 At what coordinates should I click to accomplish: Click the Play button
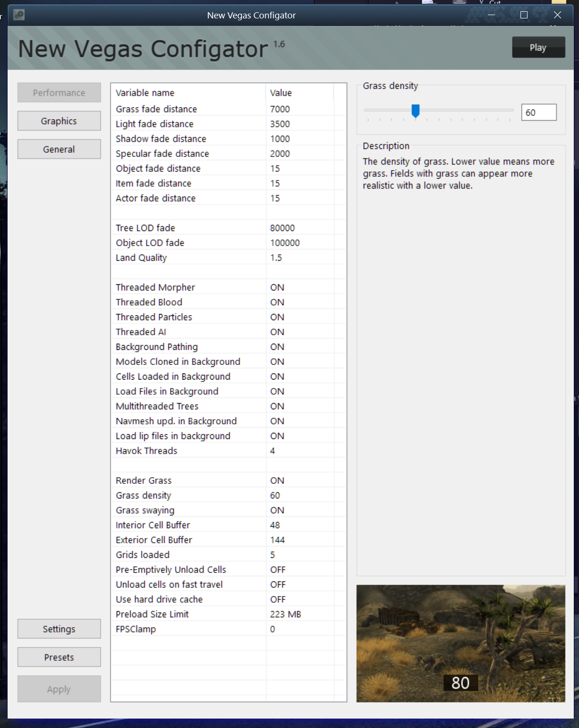[x=538, y=47]
